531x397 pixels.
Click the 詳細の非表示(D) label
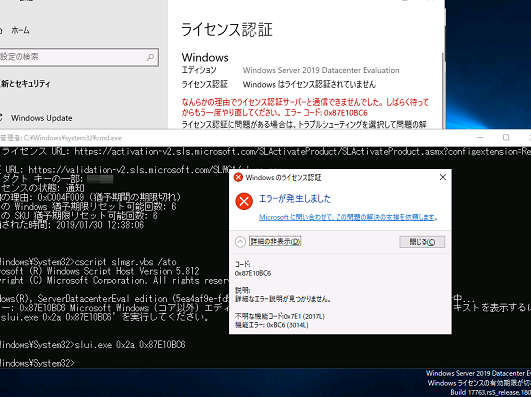click(x=275, y=241)
